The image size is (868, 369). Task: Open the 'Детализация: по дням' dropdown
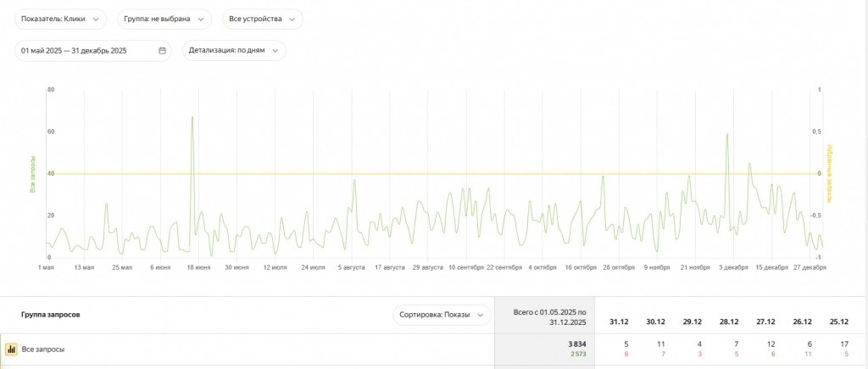pyautogui.click(x=234, y=50)
